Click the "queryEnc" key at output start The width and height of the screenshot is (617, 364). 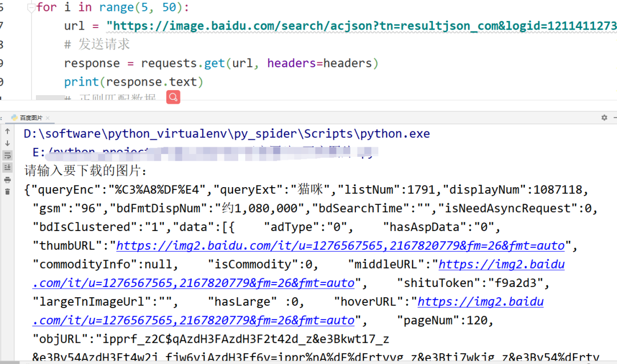point(66,189)
